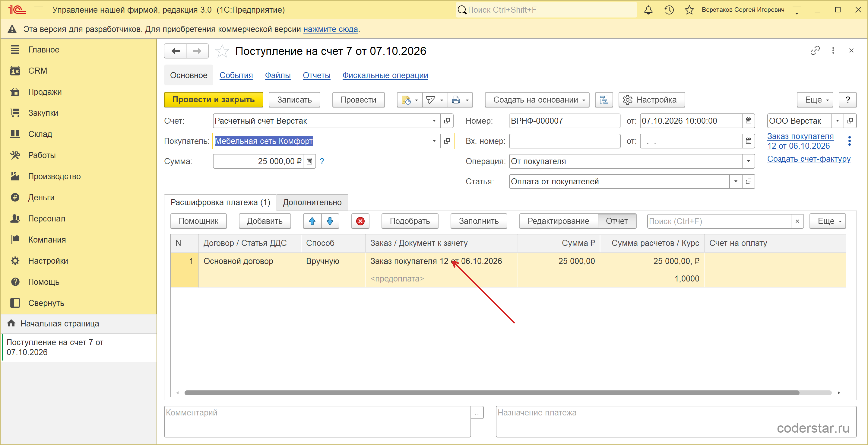Move payment row down
The width and height of the screenshot is (868, 445).
pos(330,221)
